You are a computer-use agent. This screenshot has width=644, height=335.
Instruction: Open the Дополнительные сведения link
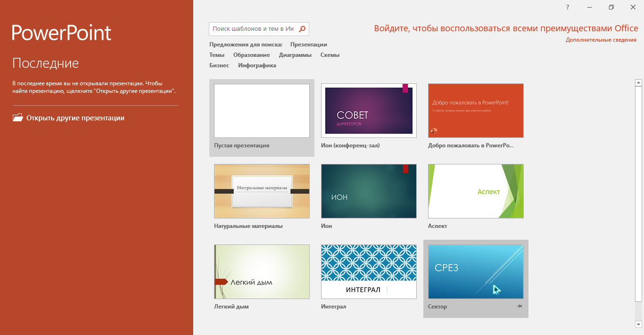tap(601, 40)
